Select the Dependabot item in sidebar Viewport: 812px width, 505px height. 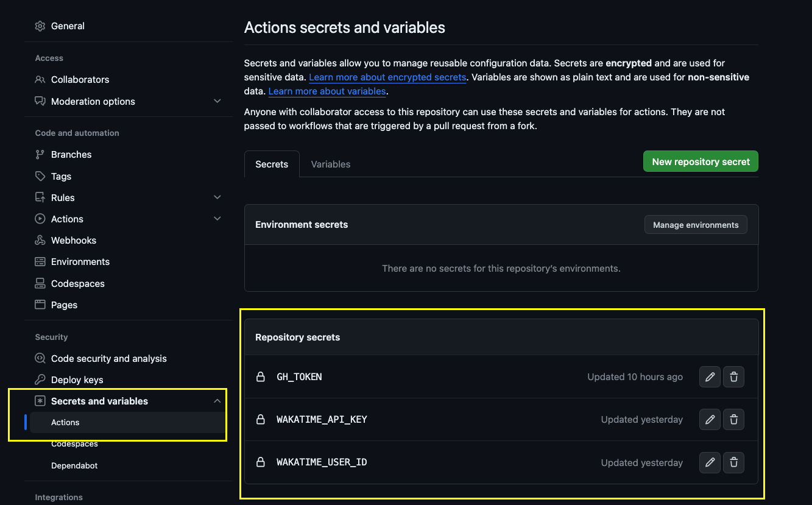coord(74,465)
